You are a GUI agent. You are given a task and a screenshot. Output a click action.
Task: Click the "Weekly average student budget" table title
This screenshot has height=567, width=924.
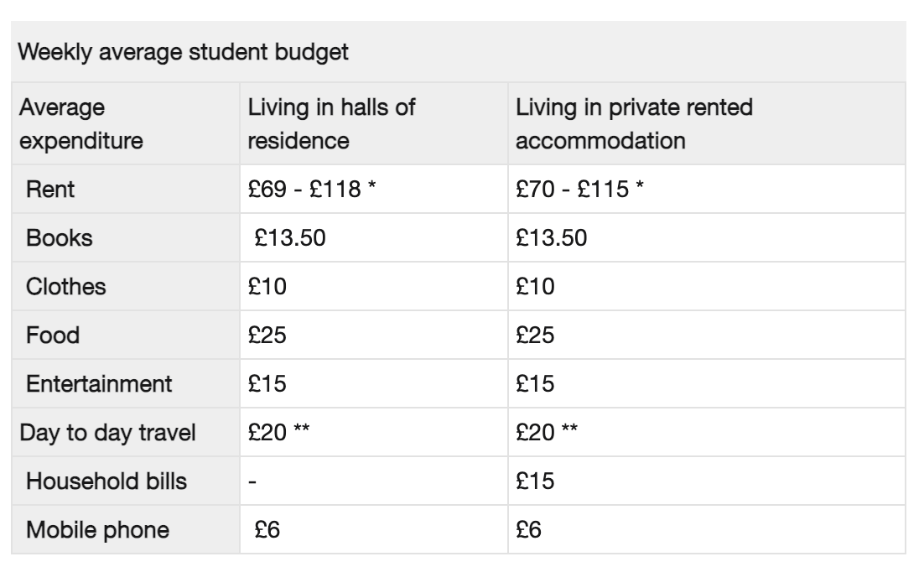(x=183, y=52)
